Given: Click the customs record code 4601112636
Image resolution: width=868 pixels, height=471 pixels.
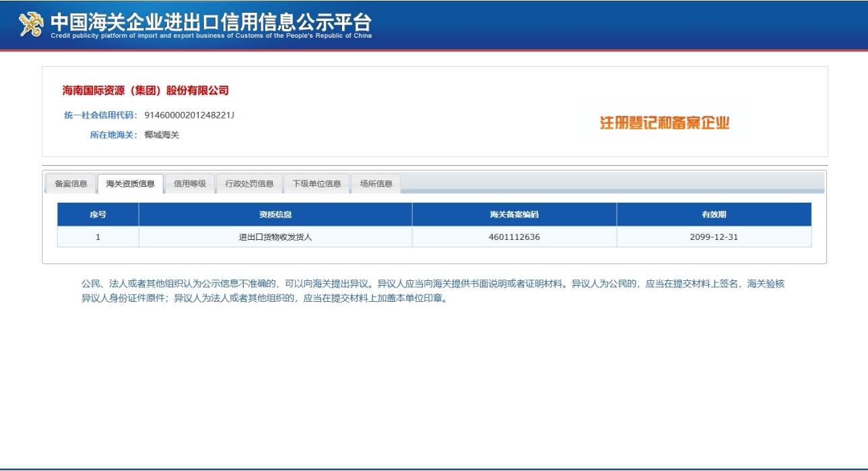Looking at the screenshot, I should tap(514, 237).
